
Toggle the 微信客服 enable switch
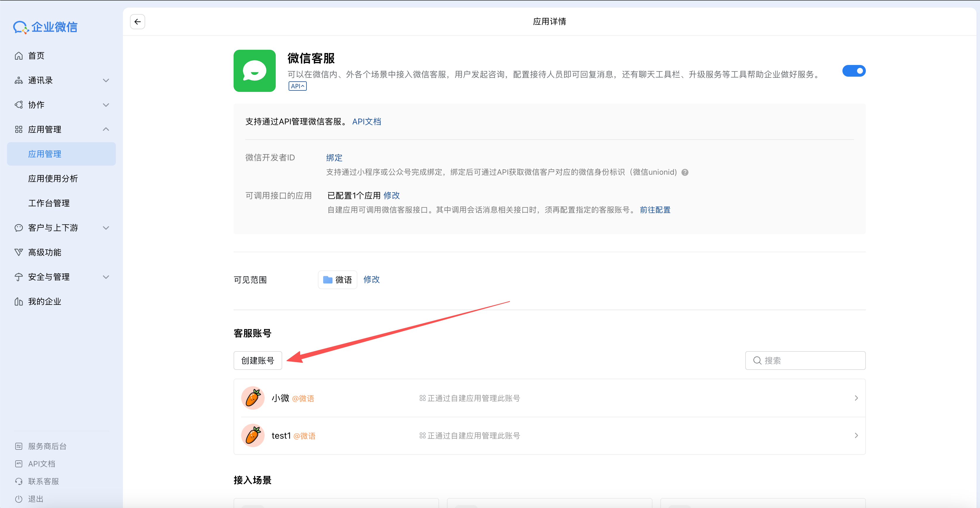coord(854,71)
